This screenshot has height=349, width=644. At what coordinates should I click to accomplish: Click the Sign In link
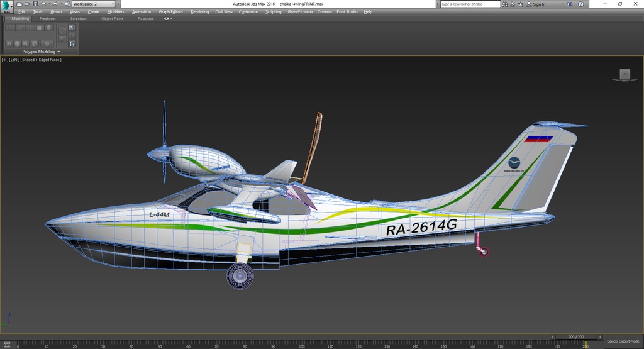[x=539, y=4]
